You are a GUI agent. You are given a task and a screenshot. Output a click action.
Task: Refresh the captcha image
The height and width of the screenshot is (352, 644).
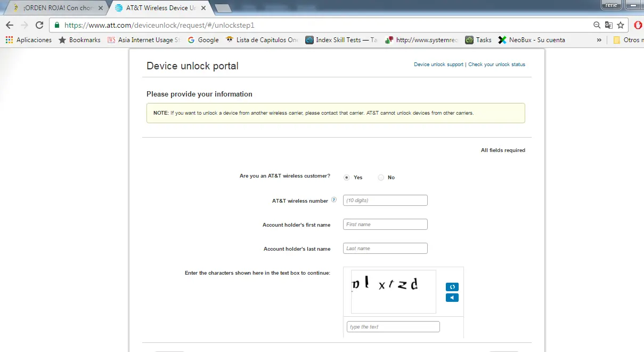[452, 287]
